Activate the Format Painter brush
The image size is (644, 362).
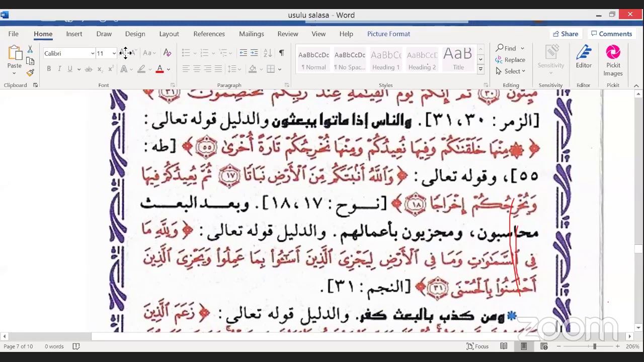[30, 73]
